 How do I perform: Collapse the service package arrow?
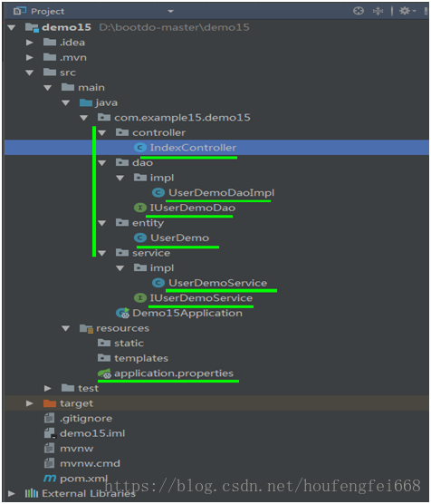tap(102, 253)
